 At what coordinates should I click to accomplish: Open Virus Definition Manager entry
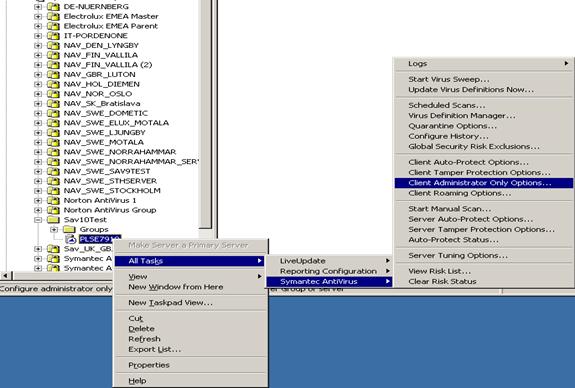484,116
